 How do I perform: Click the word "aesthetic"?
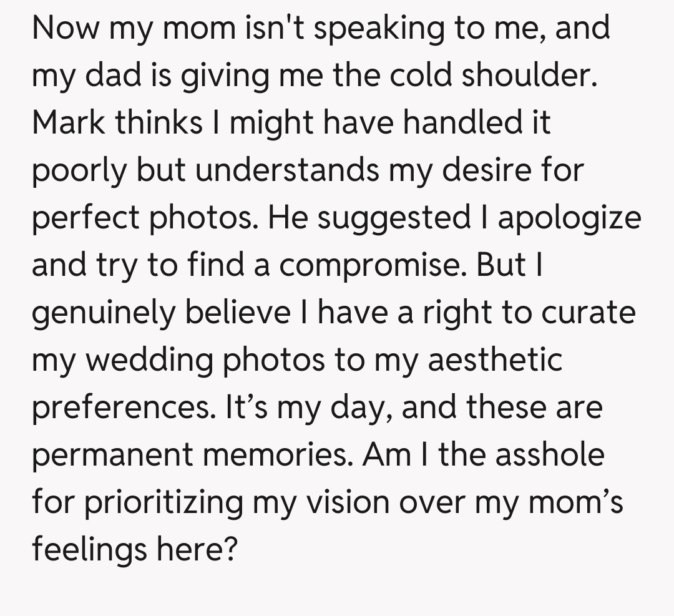point(495,360)
